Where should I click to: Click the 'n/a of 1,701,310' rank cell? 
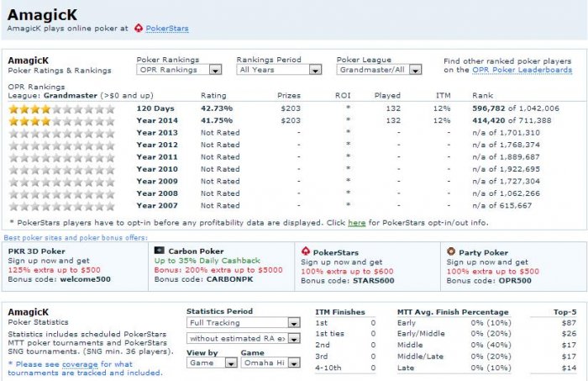pos(506,133)
